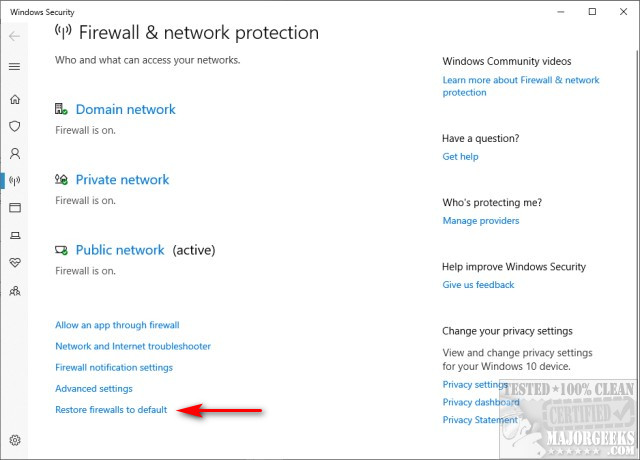This screenshot has height=460, width=640.
Task: Open Private network settings
Action: click(122, 180)
